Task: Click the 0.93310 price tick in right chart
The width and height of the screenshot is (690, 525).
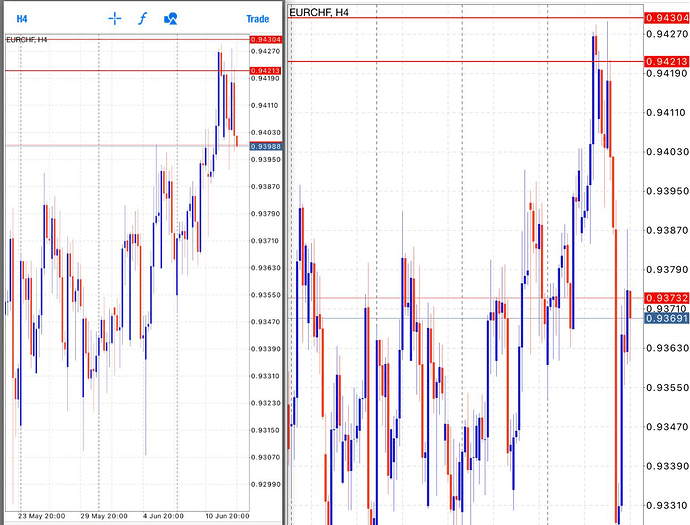Action: [x=667, y=505]
